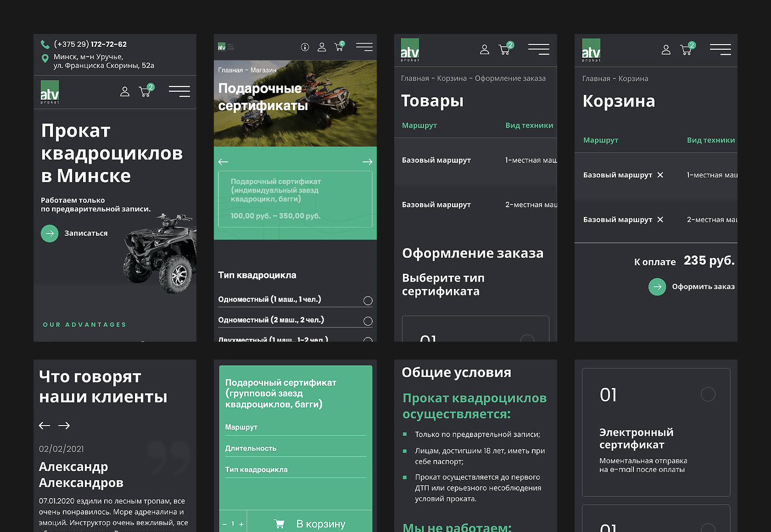This screenshot has width=771, height=532.
Task: Click the location pin next to Минск address
Action: pos(45,59)
